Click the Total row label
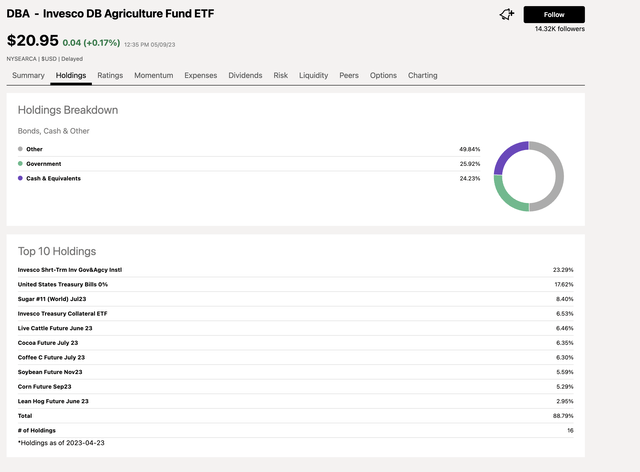The width and height of the screenshot is (640, 472). tap(25, 416)
